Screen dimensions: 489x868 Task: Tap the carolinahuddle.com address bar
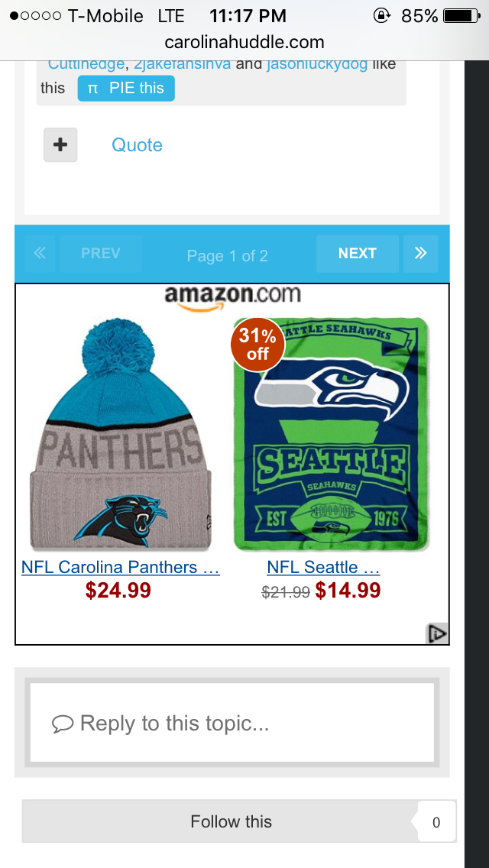point(244,42)
